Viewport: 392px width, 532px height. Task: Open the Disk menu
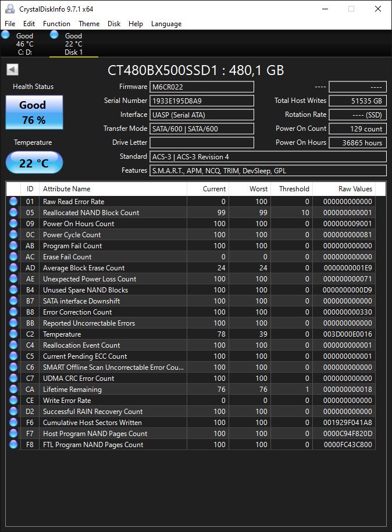tap(113, 24)
